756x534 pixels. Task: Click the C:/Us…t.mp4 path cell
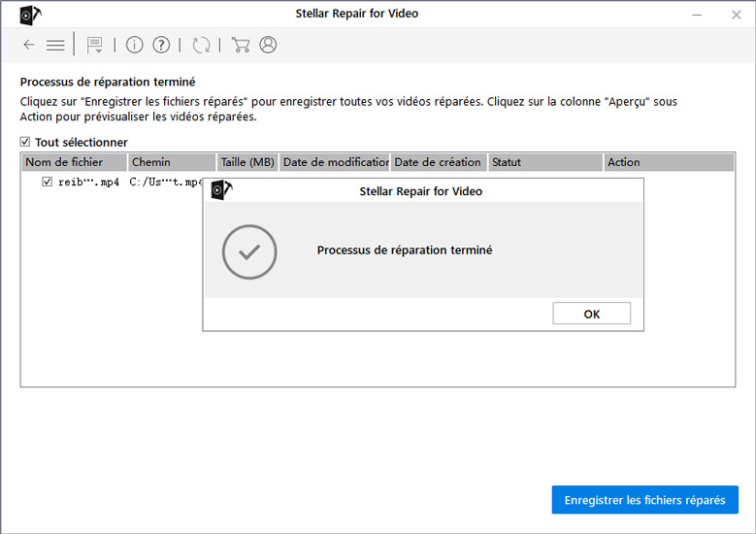(x=165, y=183)
